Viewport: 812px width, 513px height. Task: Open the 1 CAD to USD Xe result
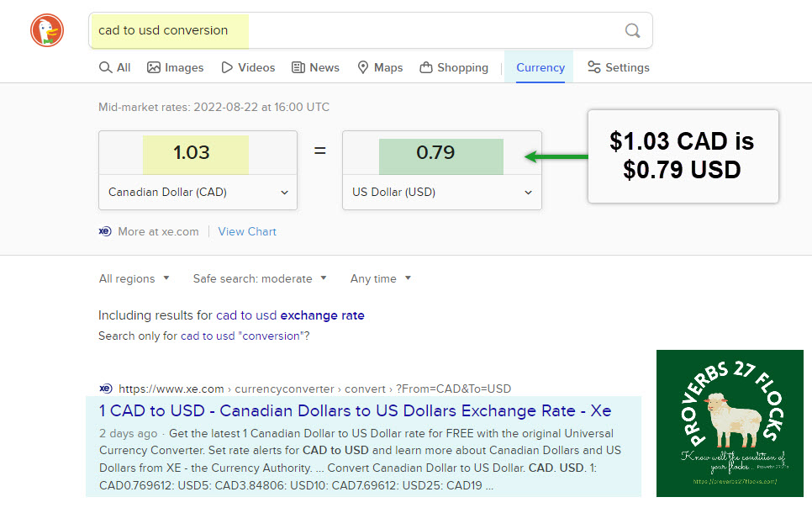coord(355,411)
